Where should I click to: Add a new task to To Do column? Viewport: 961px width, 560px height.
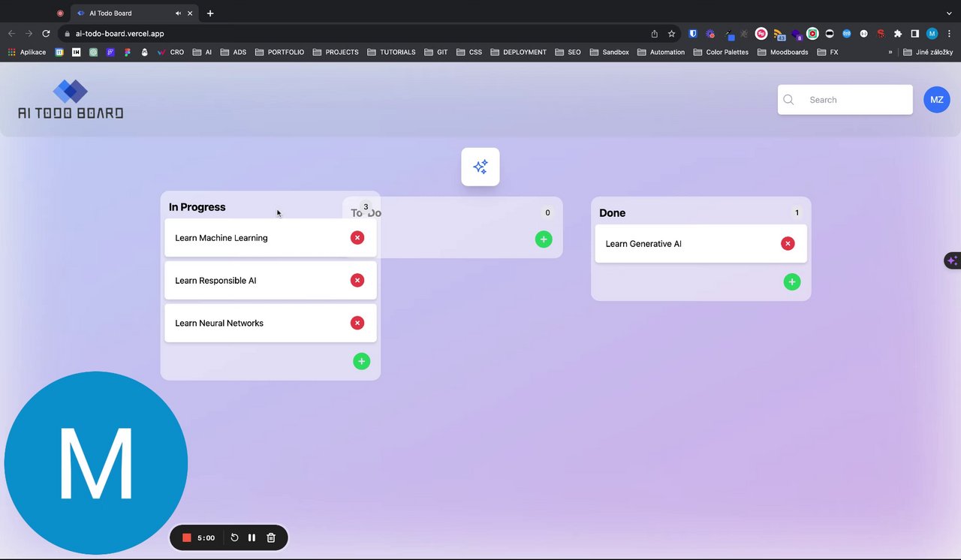(544, 239)
